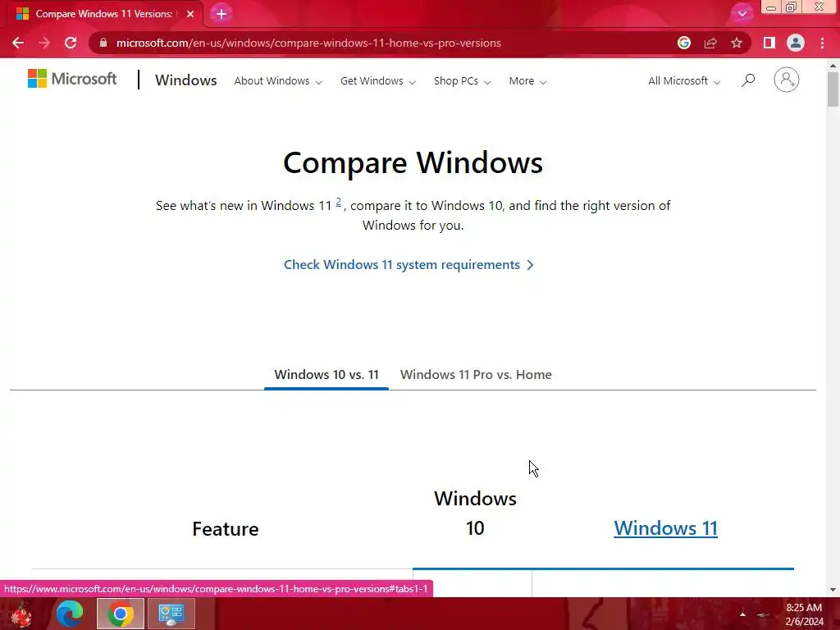Show hidden system tray icons
The width and height of the screenshot is (840, 630).
click(742, 614)
